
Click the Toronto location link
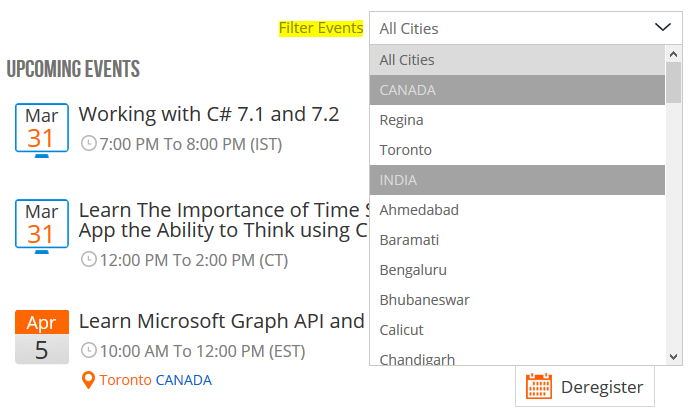click(125, 380)
